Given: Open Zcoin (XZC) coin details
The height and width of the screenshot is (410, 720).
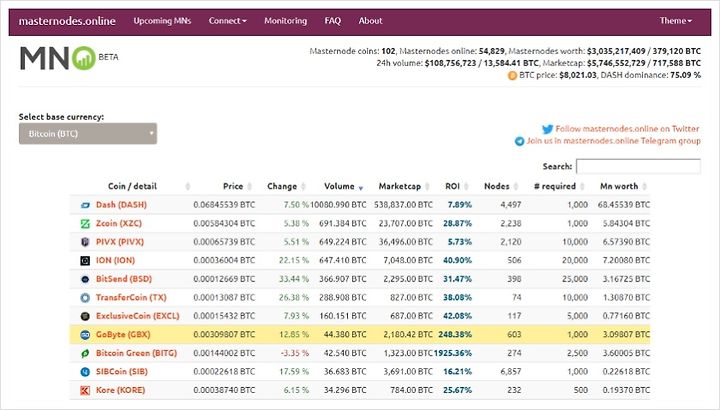Looking at the screenshot, I should pos(119,223).
